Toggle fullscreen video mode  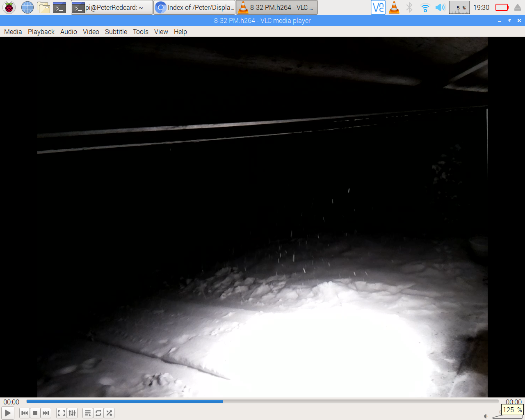click(x=62, y=413)
